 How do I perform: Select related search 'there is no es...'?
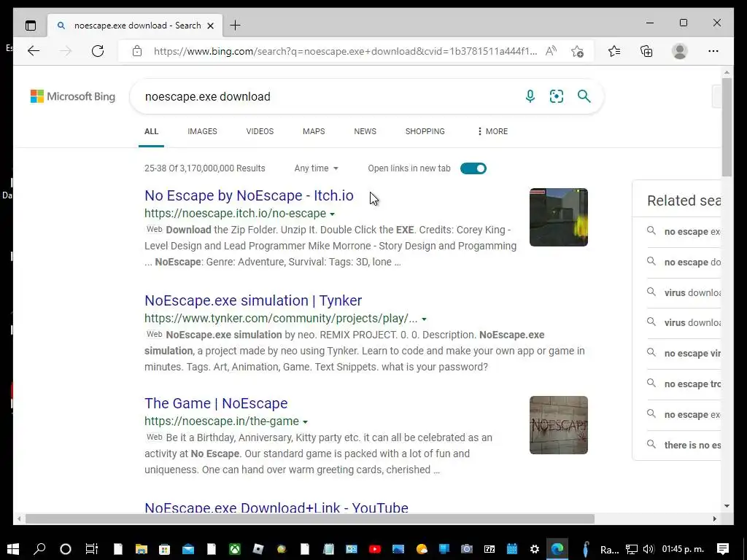pos(683,445)
